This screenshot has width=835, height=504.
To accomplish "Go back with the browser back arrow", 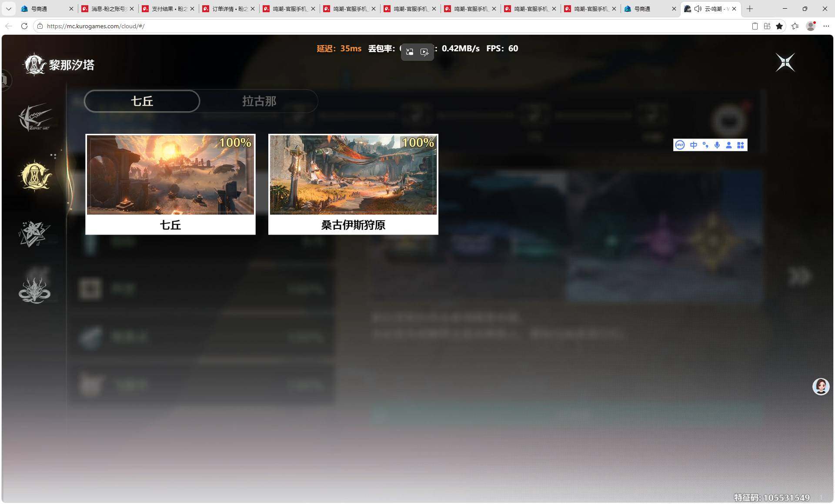I will point(9,26).
